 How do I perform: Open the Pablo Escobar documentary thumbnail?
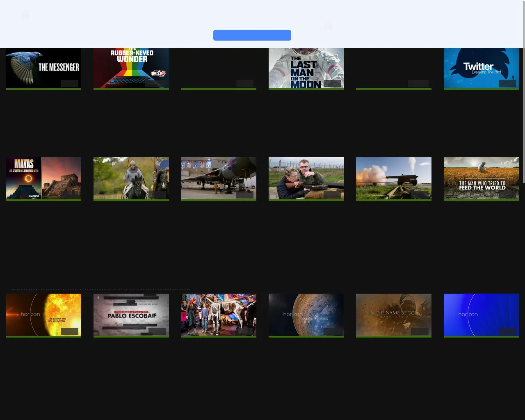[131, 315]
